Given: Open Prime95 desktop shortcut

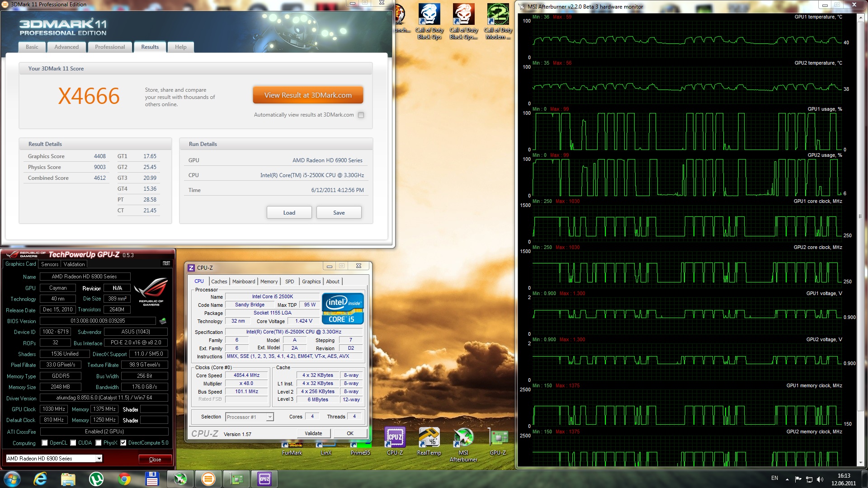Looking at the screenshot, I should click(360, 448).
